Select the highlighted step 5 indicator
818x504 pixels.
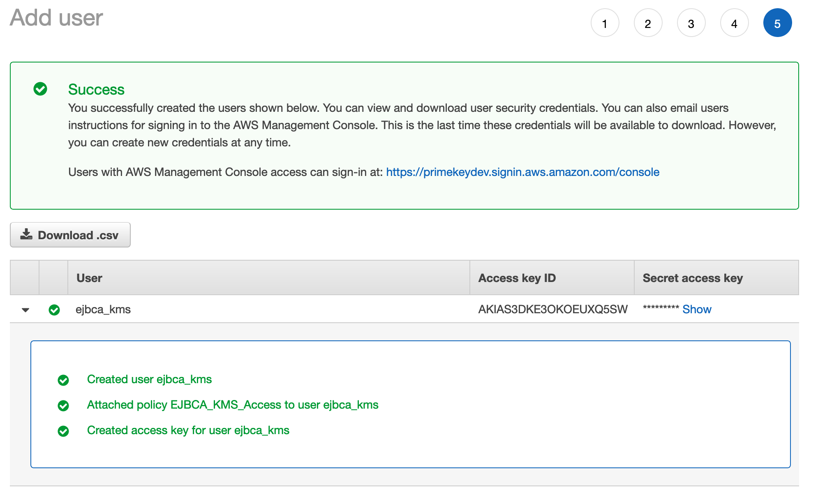pos(777,23)
